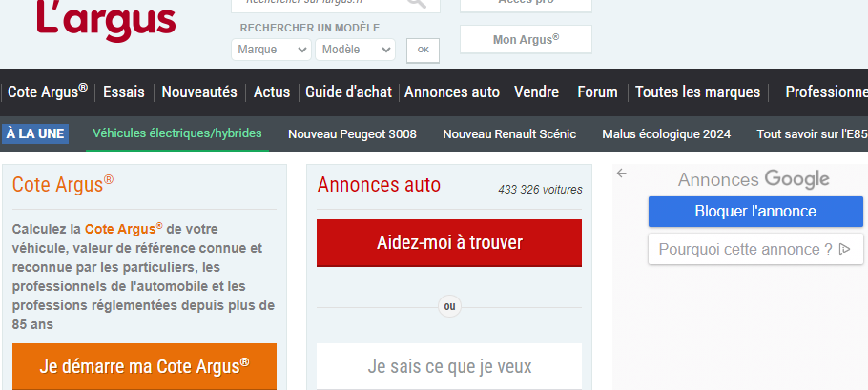868x390 pixels.
Task: Open the Nouveautés menu item
Action: pyautogui.click(x=199, y=92)
